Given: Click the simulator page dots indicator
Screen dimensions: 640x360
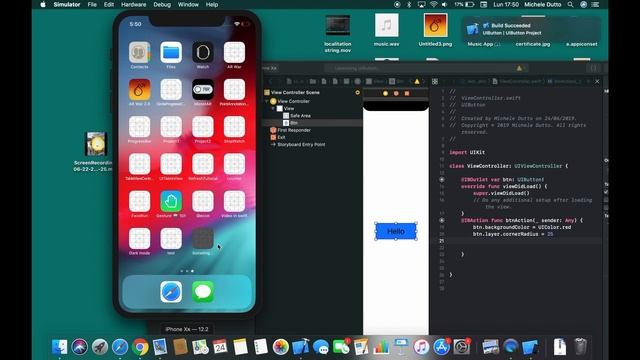Looking at the screenshot, I should tap(187, 271).
